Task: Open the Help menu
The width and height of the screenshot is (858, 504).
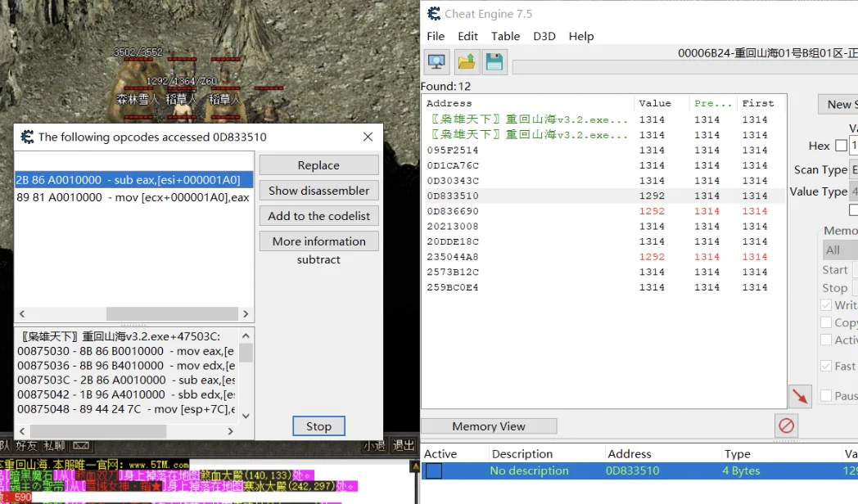Action: [x=581, y=36]
